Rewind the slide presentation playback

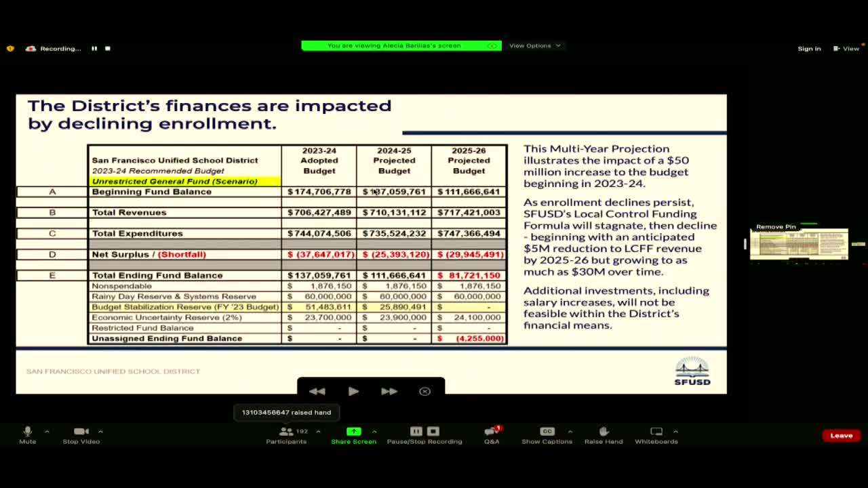[317, 390]
